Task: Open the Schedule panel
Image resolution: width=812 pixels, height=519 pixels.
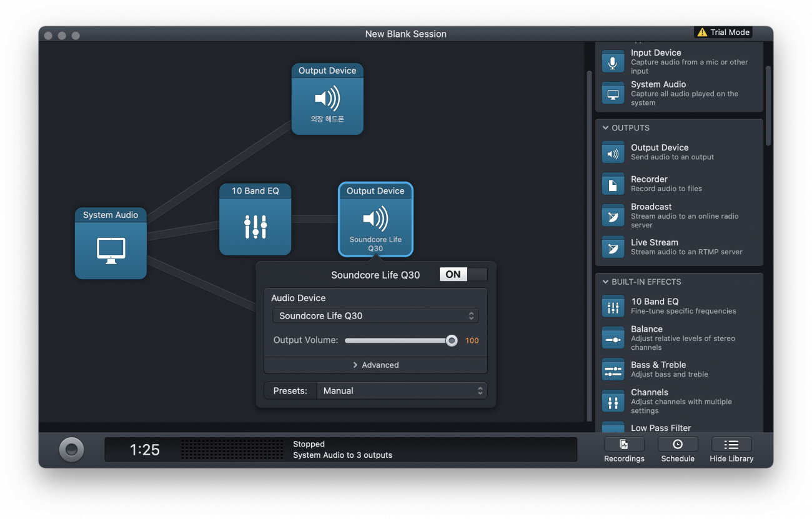Action: tap(678, 450)
